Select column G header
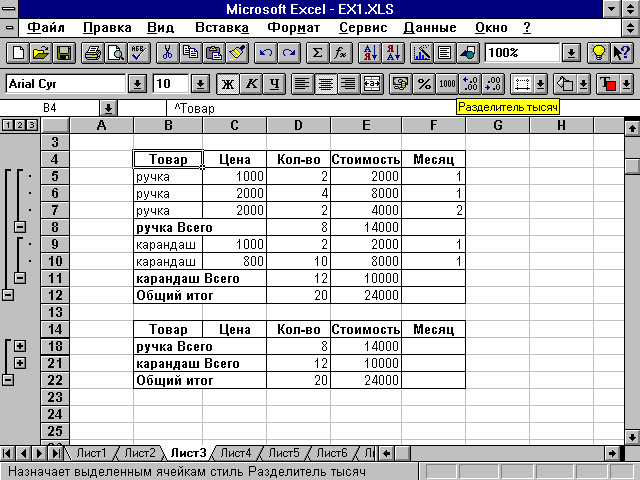This screenshot has width=640, height=480. click(498, 125)
